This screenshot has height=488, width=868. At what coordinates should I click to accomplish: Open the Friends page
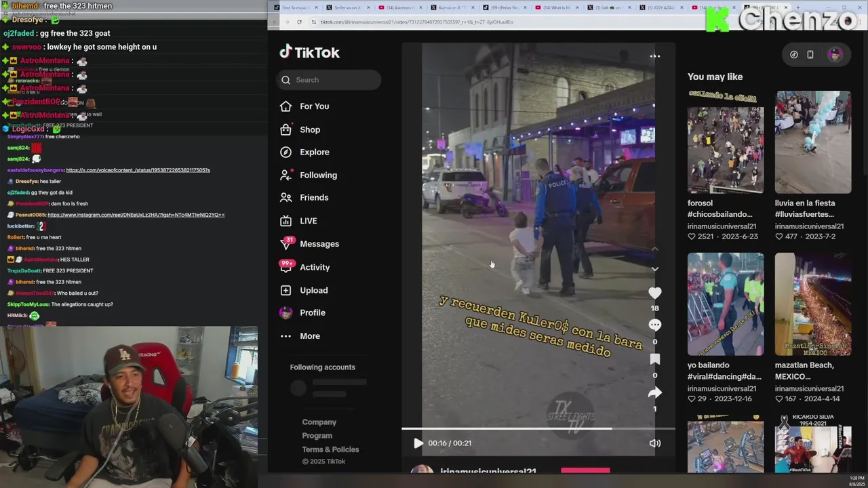[x=314, y=197]
